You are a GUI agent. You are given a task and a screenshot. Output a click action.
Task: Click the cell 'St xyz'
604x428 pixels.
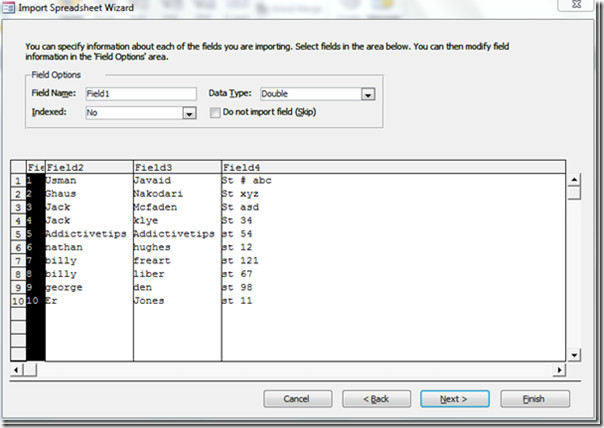click(x=394, y=194)
